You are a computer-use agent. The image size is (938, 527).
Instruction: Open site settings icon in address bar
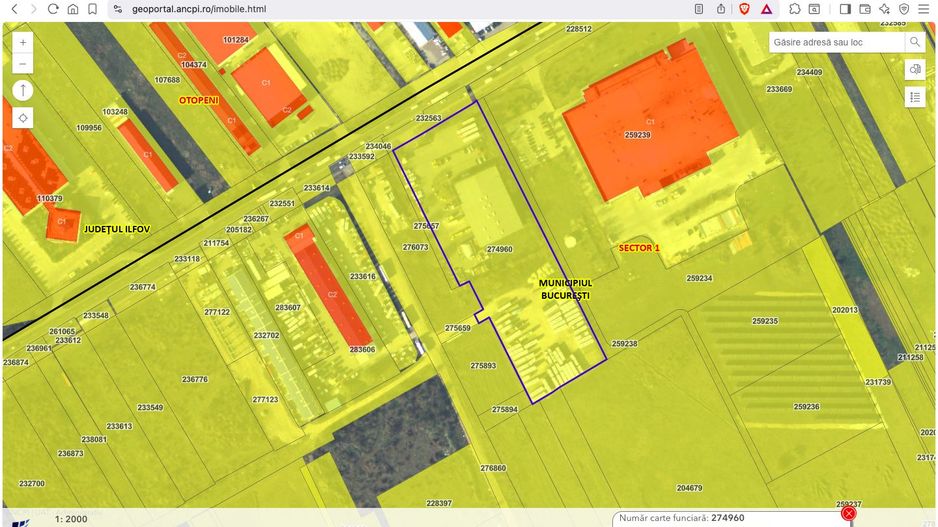tap(117, 8)
